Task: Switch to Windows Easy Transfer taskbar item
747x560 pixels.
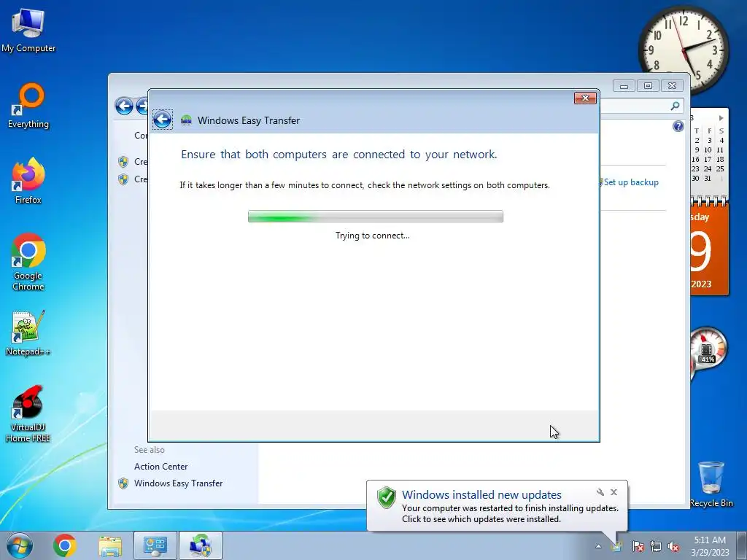Action: (x=201, y=545)
